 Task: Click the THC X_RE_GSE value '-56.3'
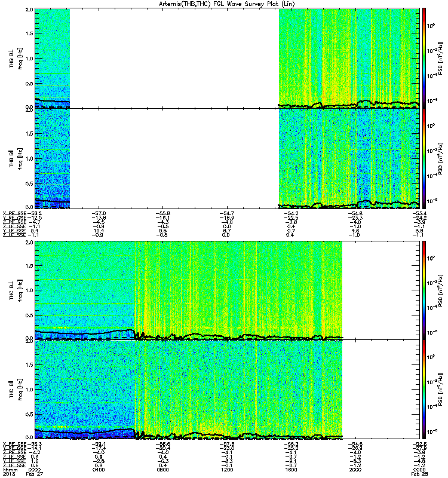291,444
